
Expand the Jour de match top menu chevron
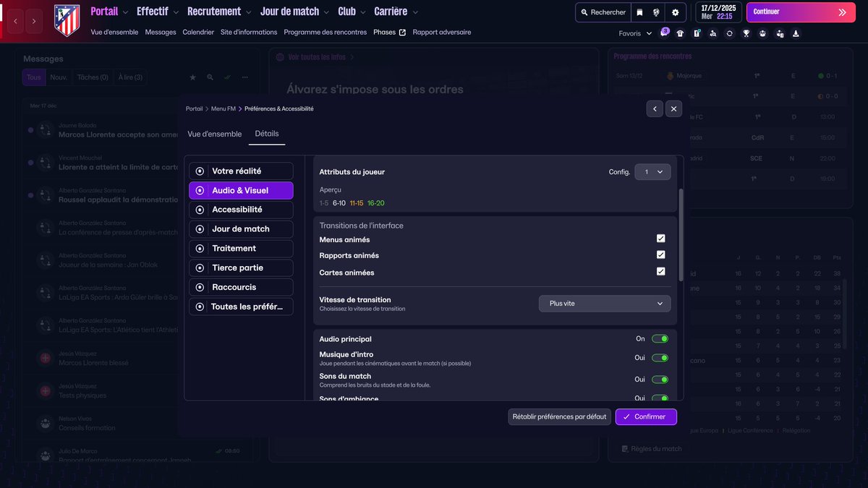point(327,12)
